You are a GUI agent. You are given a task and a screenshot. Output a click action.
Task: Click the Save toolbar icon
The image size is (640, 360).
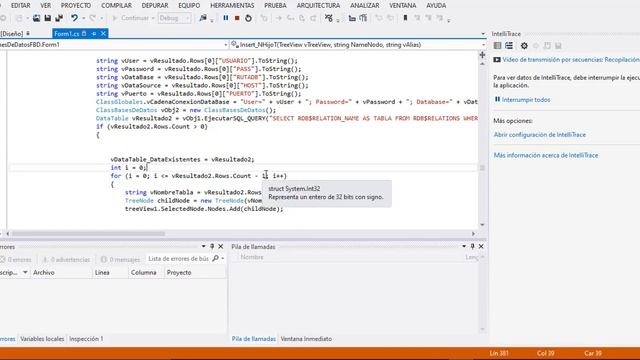[x=48, y=18]
